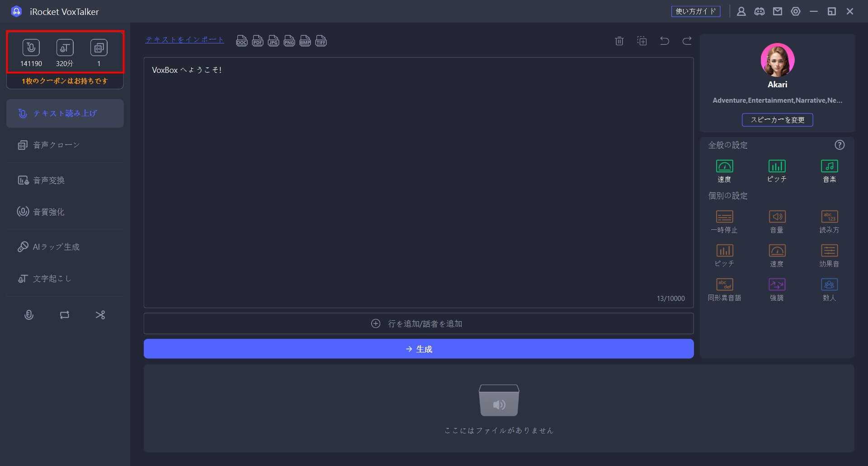Open 音楽 background music setting

tap(829, 171)
